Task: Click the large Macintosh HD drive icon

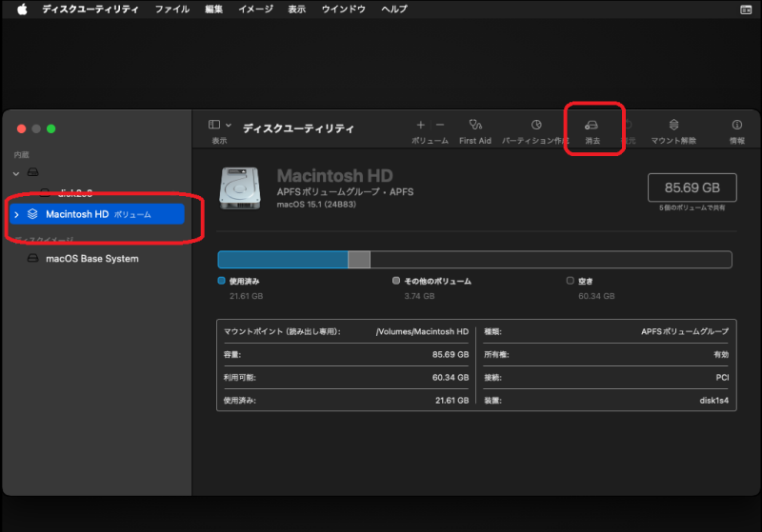Action: point(239,188)
